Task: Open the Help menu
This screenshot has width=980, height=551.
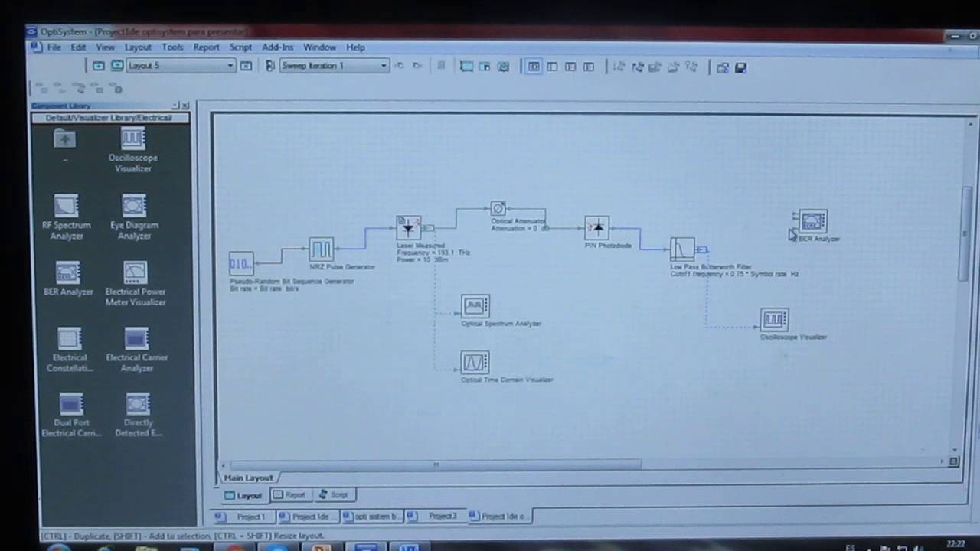Action: pos(355,47)
